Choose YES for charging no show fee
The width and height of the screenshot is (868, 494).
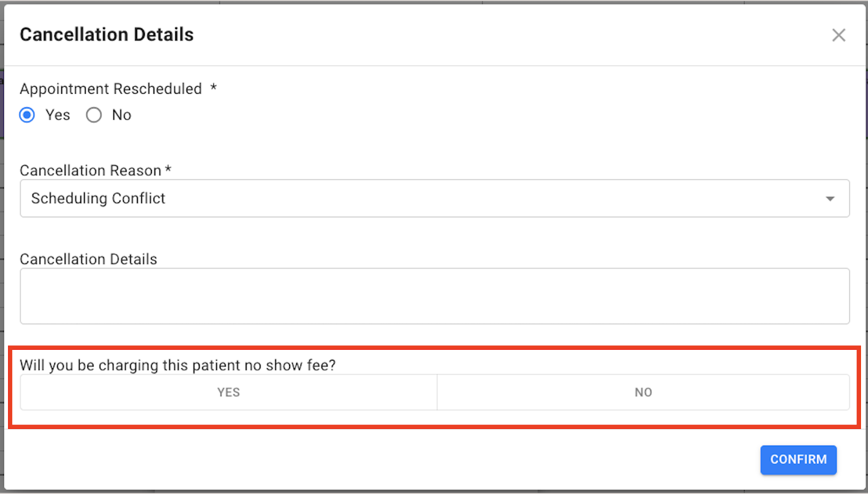(228, 392)
